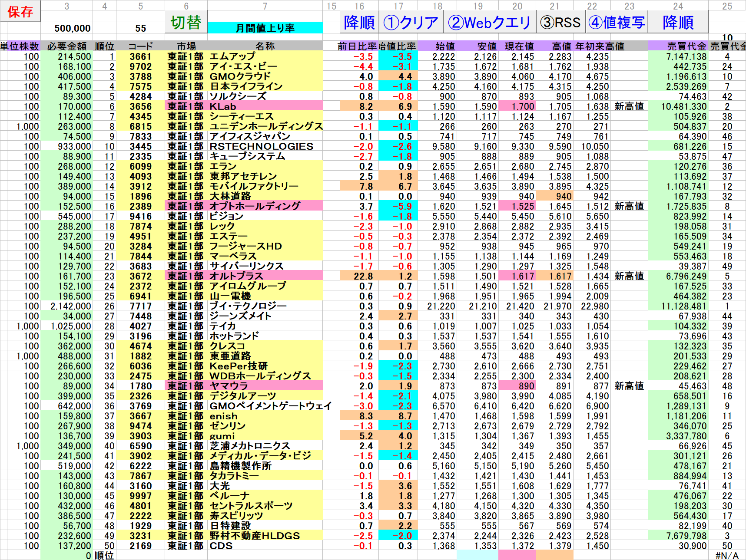Screen dimensions: 746x560
Task: Click the 現在値 column header
Action: [517, 46]
